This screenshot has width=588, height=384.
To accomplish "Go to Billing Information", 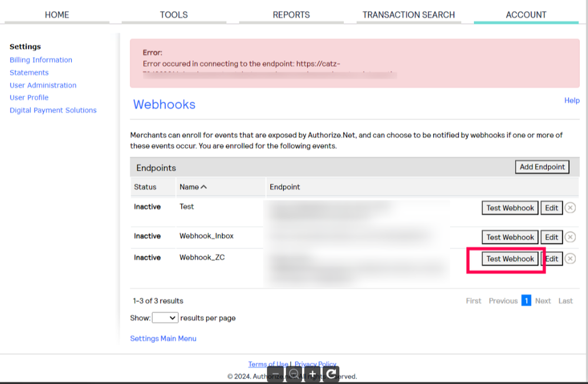I will (41, 59).
